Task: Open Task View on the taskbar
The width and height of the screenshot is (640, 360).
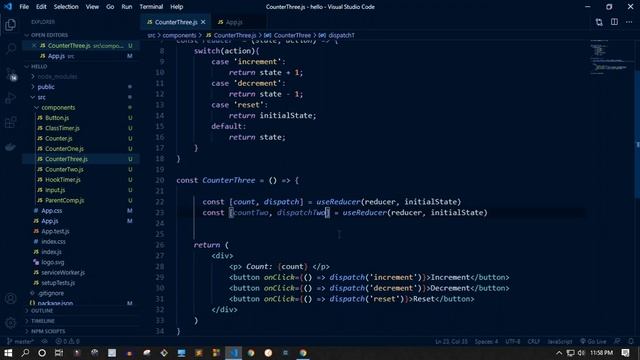Action: (x=59, y=353)
